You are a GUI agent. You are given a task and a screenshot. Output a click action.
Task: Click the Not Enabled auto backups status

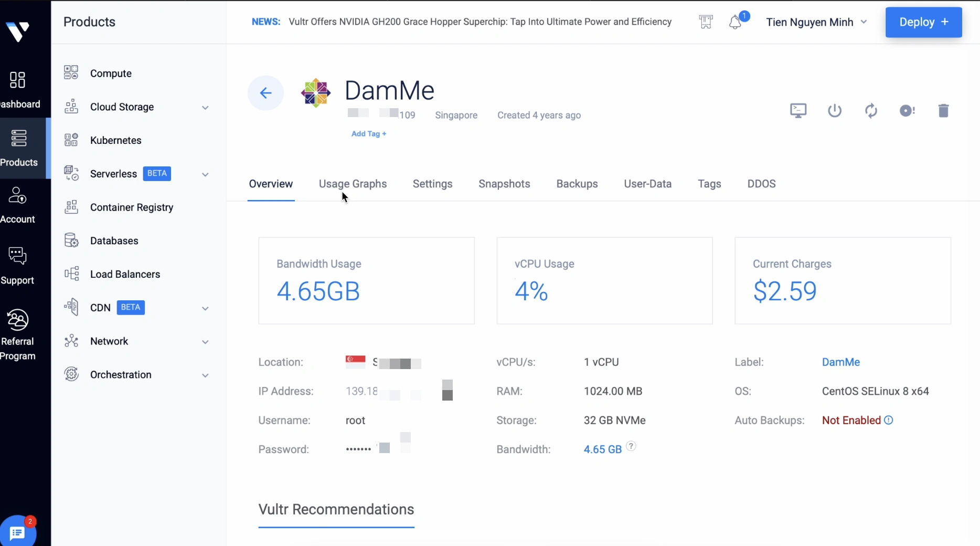851,420
